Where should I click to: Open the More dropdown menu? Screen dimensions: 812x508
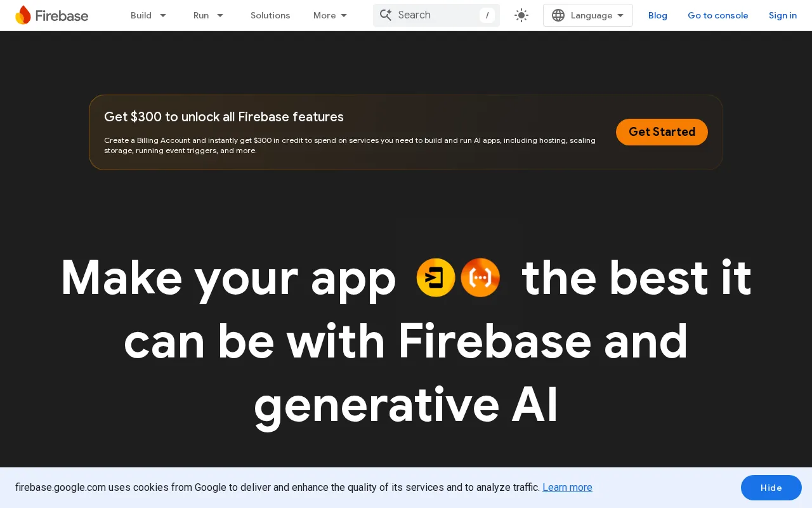click(x=331, y=15)
